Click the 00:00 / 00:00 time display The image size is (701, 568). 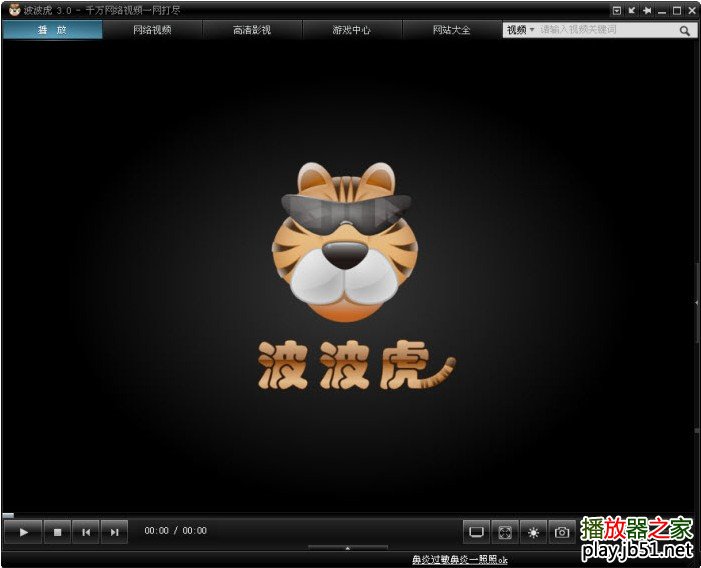[175, 531]
